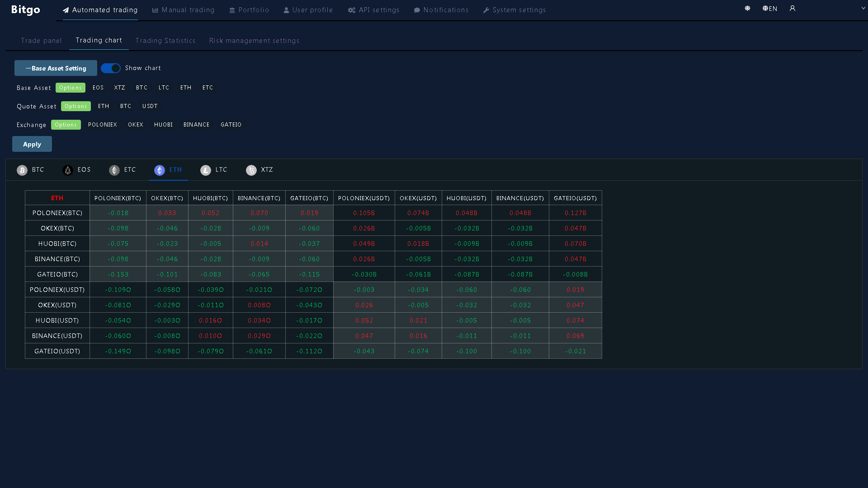Apply the base asset settings
The height and width of the screenshot is (488, 868).
[32, 144]
